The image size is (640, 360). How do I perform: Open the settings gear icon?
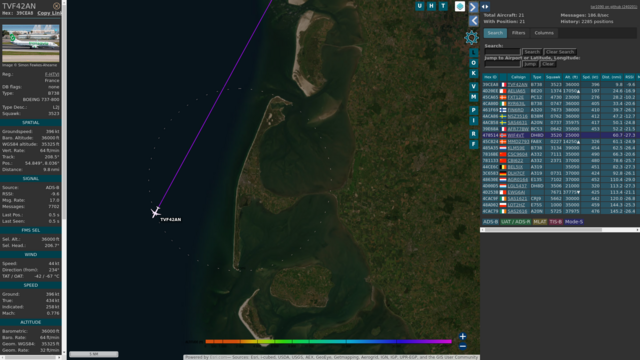471,38
